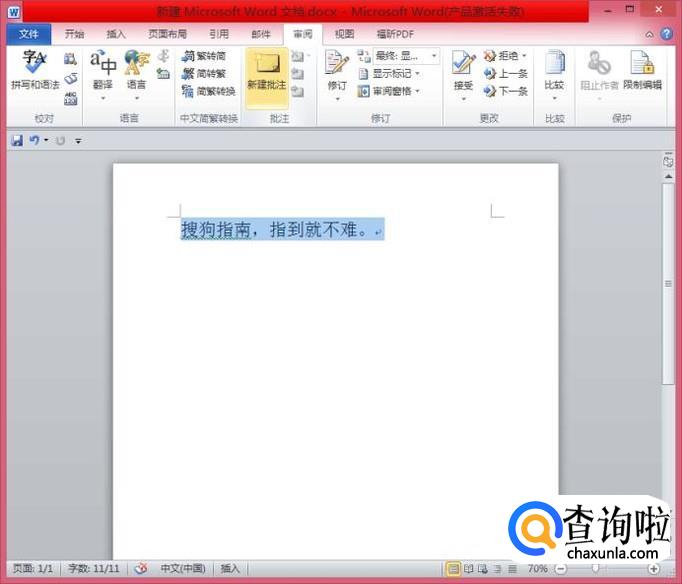Toggle the 审阅窗格 reviewing pane
682x584 pixels.
(x=388, y=91)
